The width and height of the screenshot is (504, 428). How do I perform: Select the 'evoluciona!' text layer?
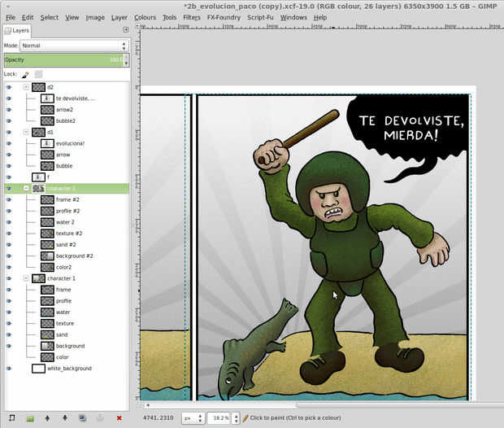pos(70,143)
